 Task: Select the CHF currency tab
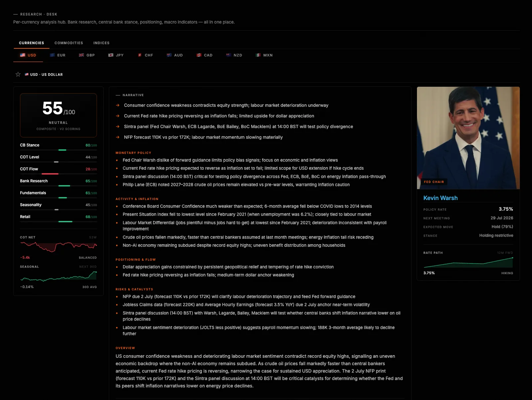point(145,55)
